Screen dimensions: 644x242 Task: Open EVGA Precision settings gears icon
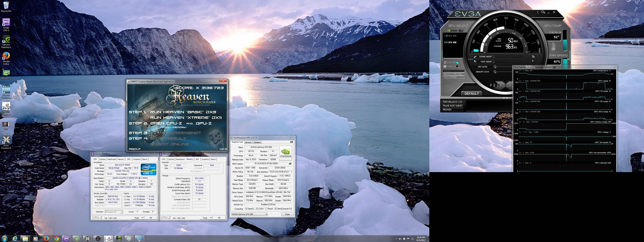point(543,12)
